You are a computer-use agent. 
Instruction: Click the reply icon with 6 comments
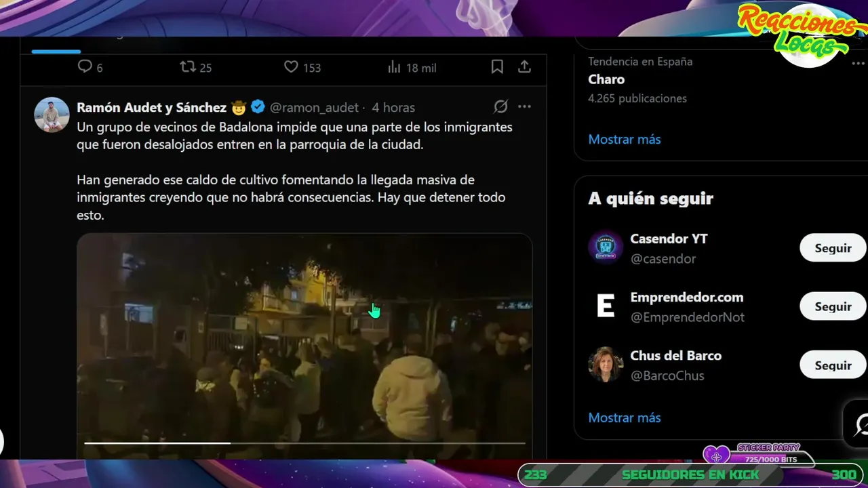[x=85, y=66]
